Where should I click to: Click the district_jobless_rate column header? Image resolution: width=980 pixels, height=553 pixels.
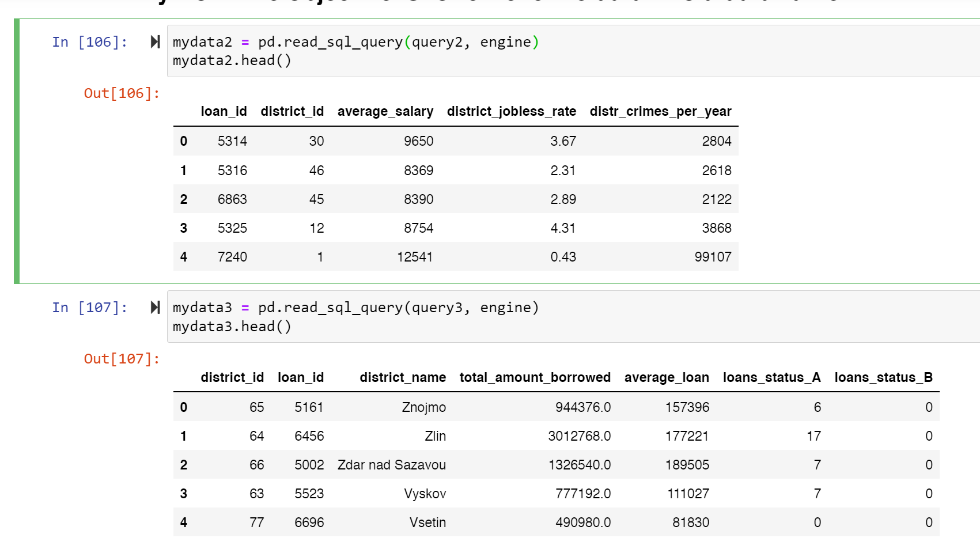coord(512,111)
